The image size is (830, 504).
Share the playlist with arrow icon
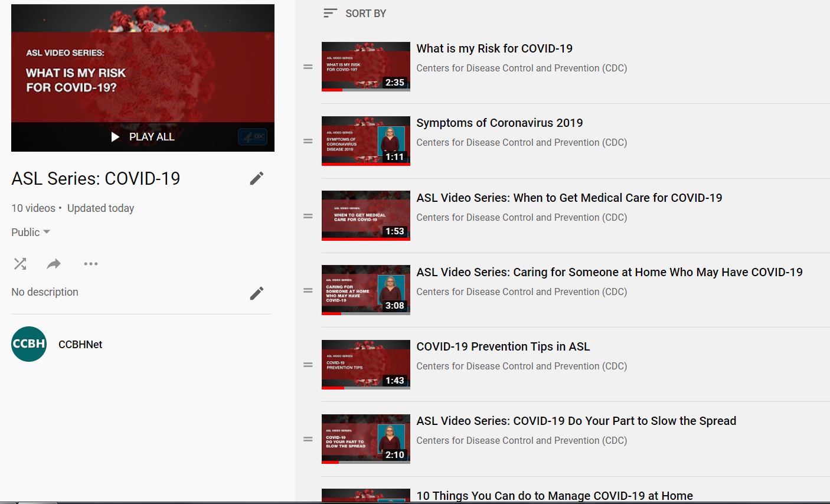click(x=54, y=264)
